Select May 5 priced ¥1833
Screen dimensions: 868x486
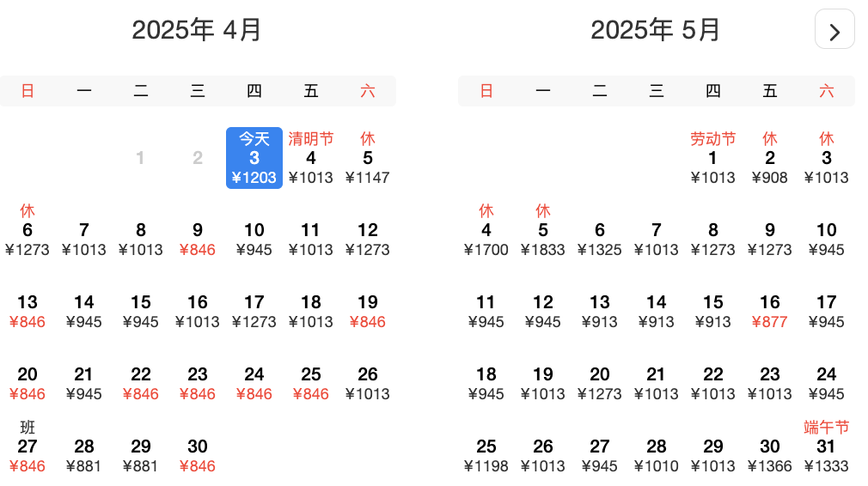pyautogui.click(x=543, y=230)
